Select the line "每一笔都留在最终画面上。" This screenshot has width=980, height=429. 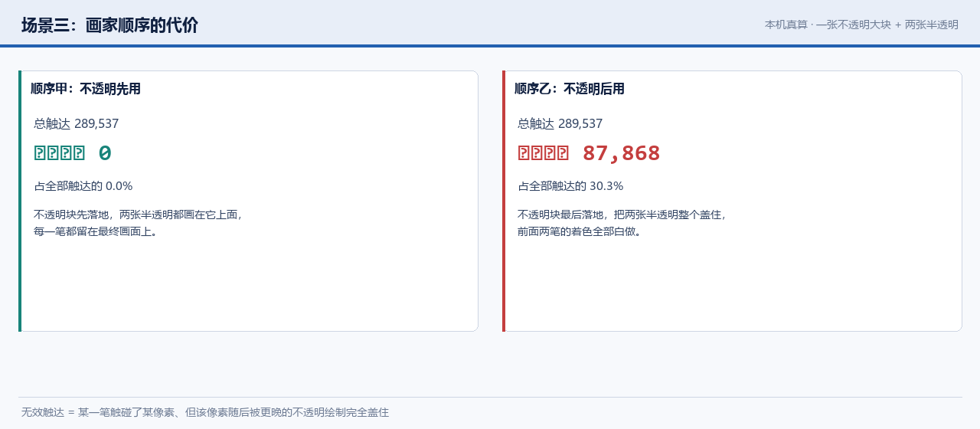point(96,231)
